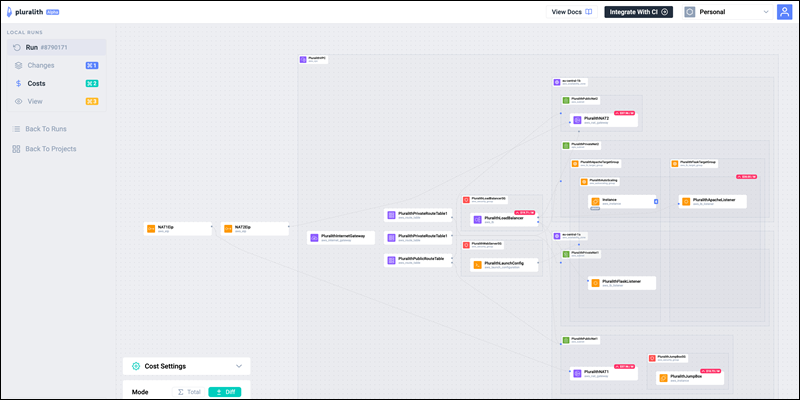The image size is (800, 400).
Task: Expand the Cost Settings panel
Action: point(239,366)
